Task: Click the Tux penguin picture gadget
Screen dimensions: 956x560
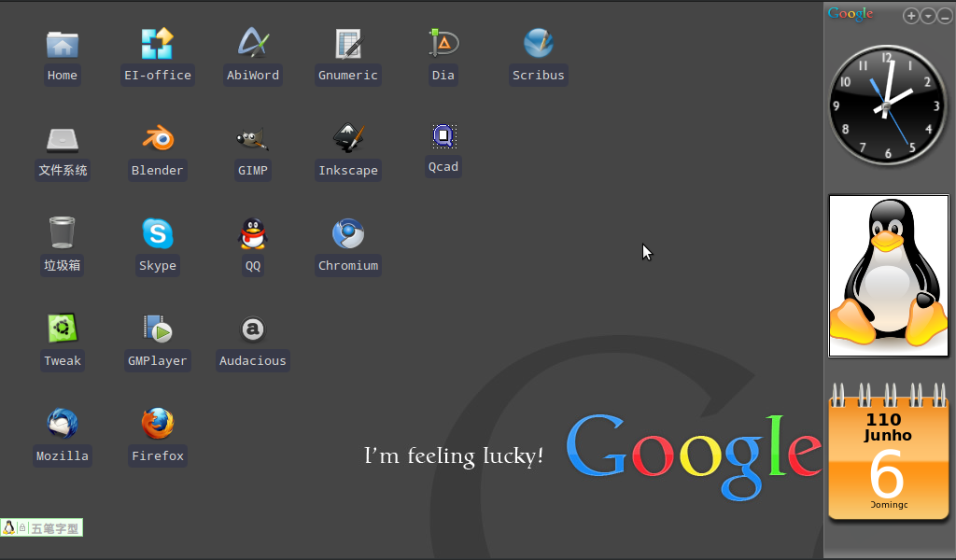Action: (889, 276)
